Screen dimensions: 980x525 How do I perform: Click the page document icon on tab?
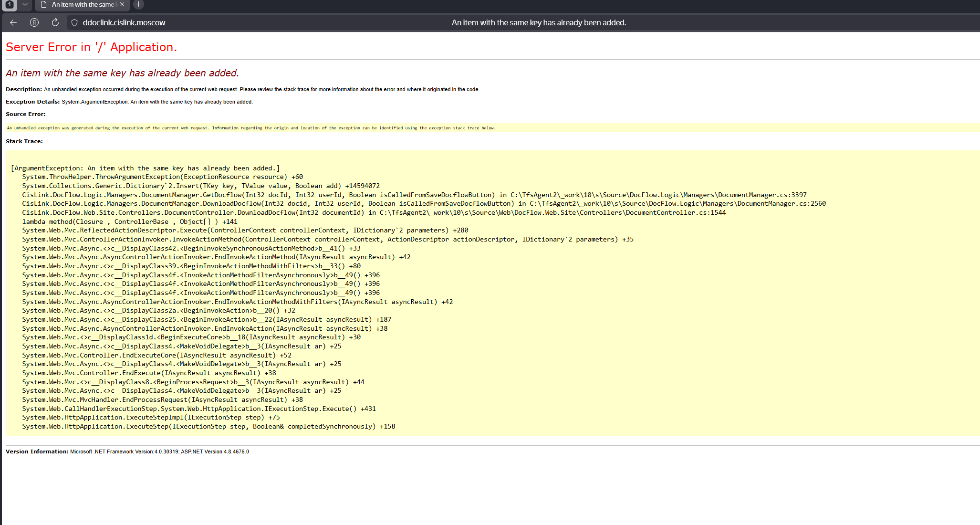click(44, 4)
